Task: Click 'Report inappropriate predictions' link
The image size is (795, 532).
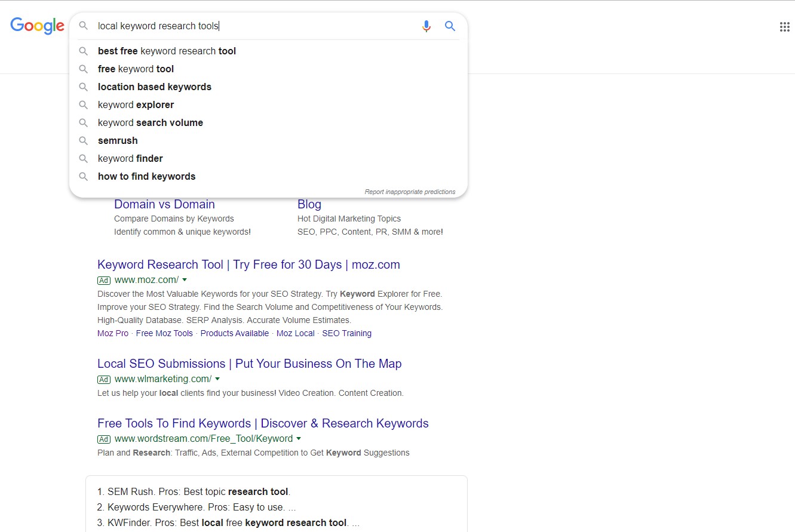Action: pyautogui.click(x=410, y=192)
